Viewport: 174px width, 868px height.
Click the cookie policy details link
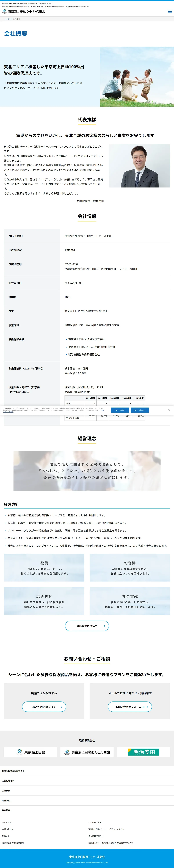tap(102, 410)
